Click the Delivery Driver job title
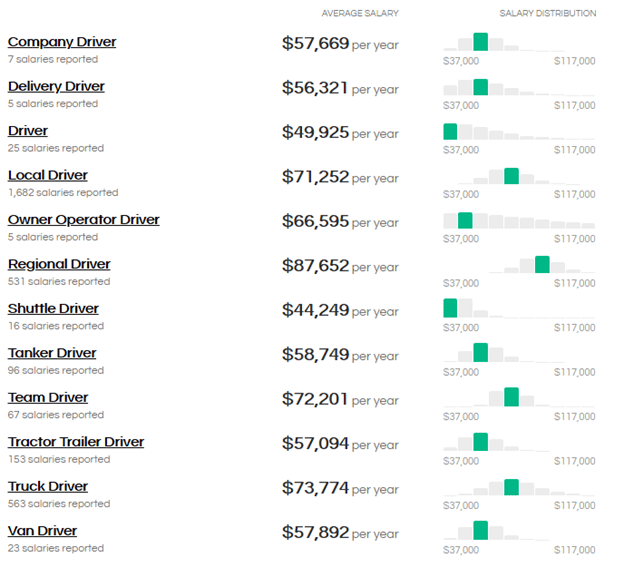 click(x=56, y=87)
